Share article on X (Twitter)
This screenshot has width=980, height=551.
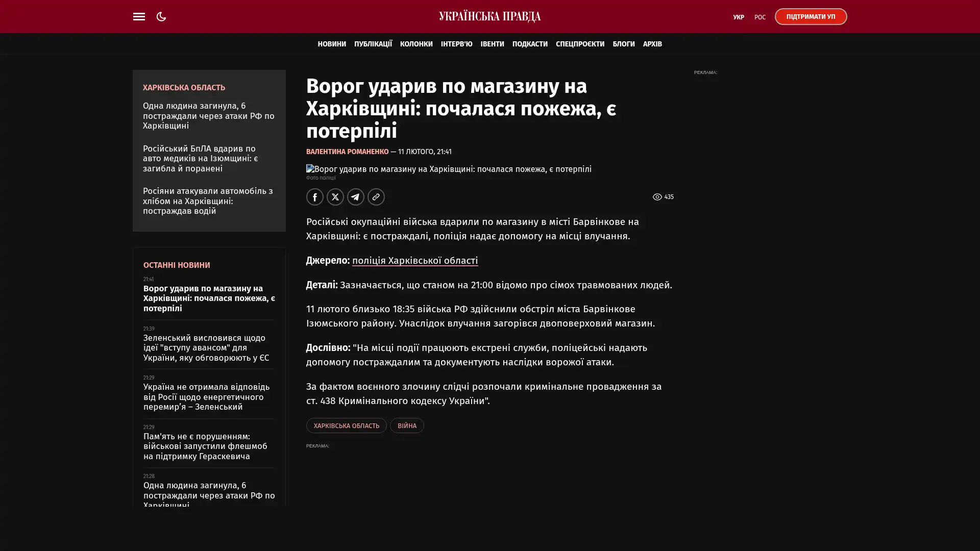(335, 197)
